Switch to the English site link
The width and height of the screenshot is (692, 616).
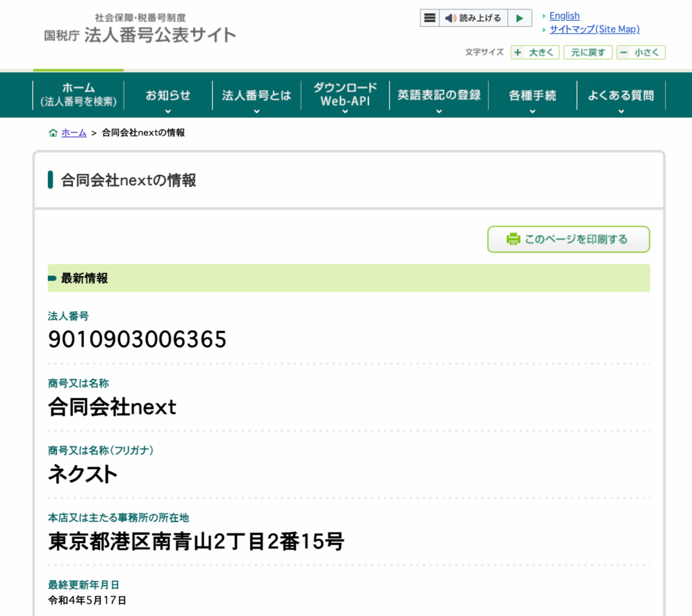(x=564, y=16)
